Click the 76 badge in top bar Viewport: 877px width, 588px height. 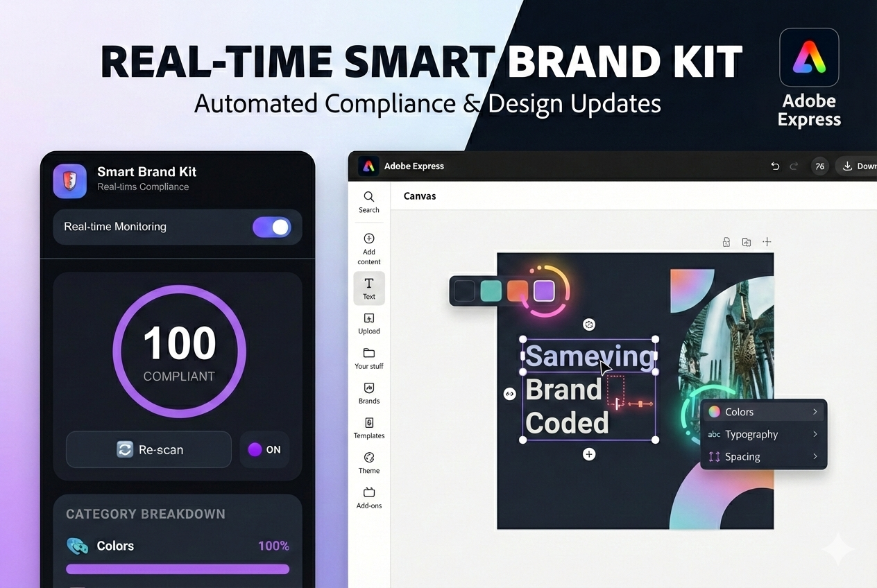[820, 166]
